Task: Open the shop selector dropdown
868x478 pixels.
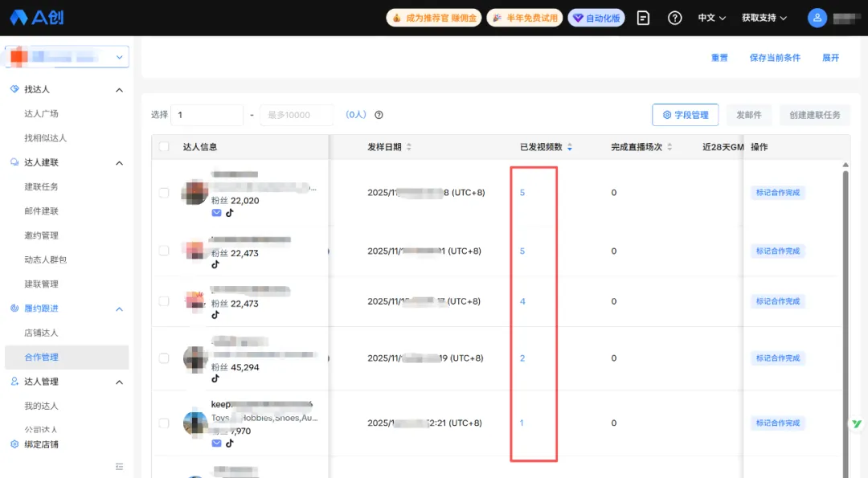Action: tap(67, 57)
